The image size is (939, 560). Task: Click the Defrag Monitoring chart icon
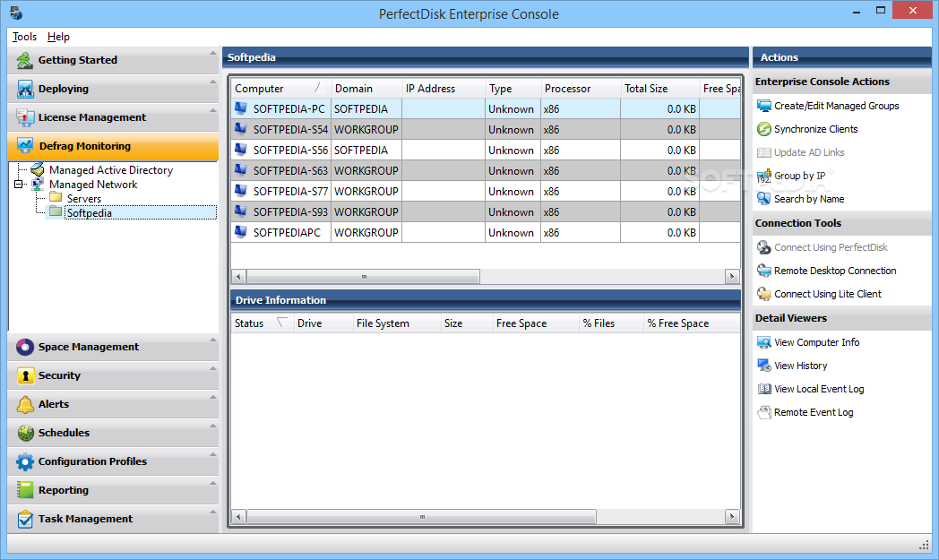coord(25,146)
